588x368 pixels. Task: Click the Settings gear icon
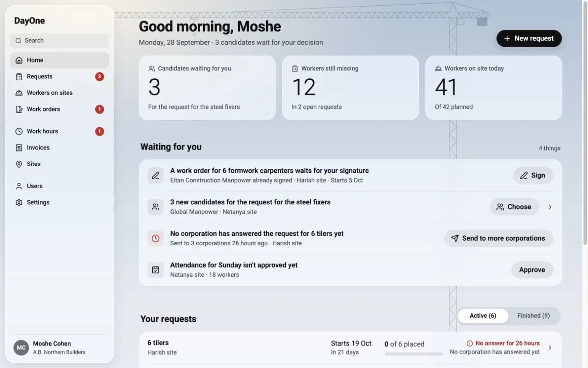tap(19, 203)
